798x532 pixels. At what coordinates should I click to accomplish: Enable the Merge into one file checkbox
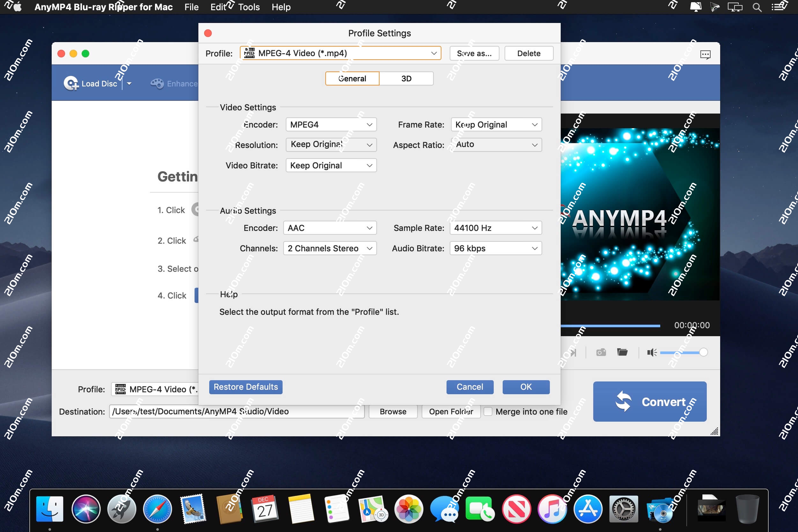coord(488,411)
